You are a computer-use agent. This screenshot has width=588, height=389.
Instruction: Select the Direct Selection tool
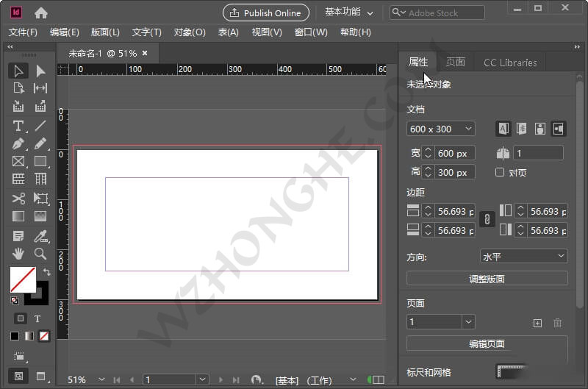(40, 71)
